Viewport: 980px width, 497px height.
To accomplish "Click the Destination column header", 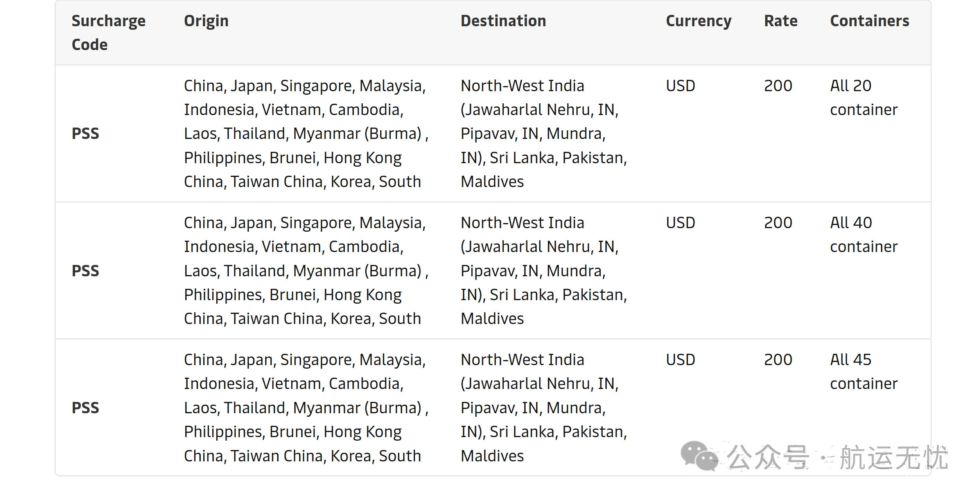I will coord(503,21).
